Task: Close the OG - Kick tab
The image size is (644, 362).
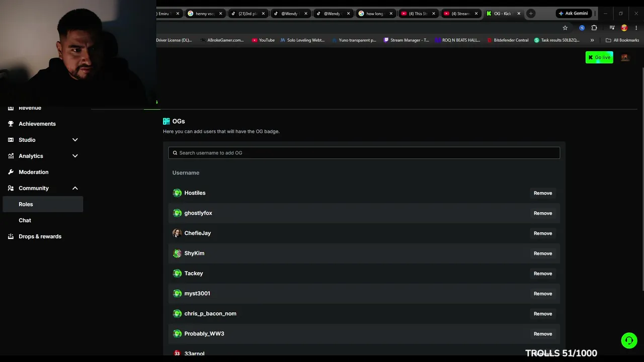Action: pyautogui.click(x=519, y=14)
